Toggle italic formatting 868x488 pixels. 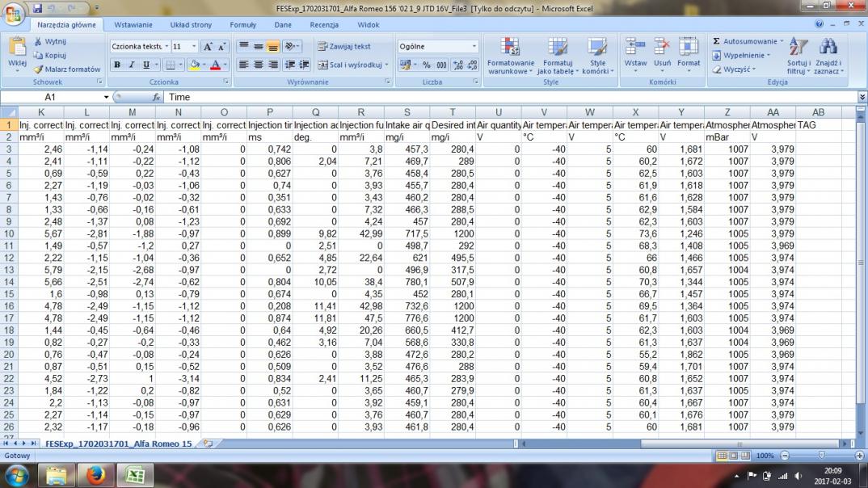click(131, 65)
